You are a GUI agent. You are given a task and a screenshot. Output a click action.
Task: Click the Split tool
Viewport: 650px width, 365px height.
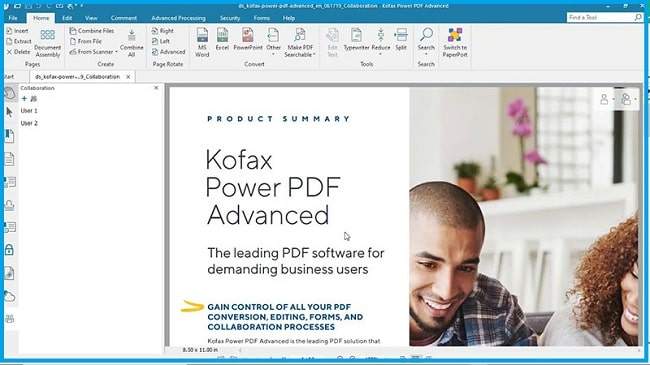tap(401, 40)
